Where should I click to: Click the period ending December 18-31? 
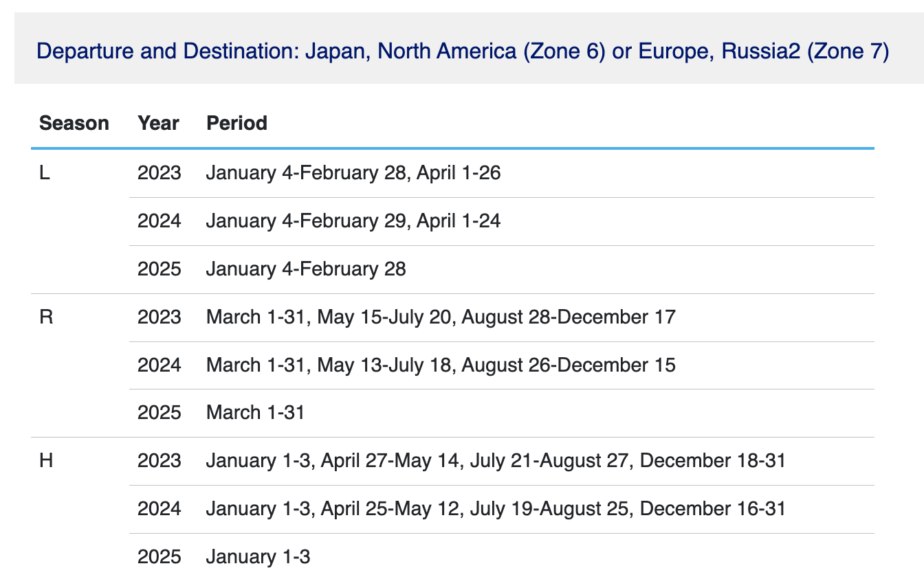pyautogui.click(x=496, y=461)
